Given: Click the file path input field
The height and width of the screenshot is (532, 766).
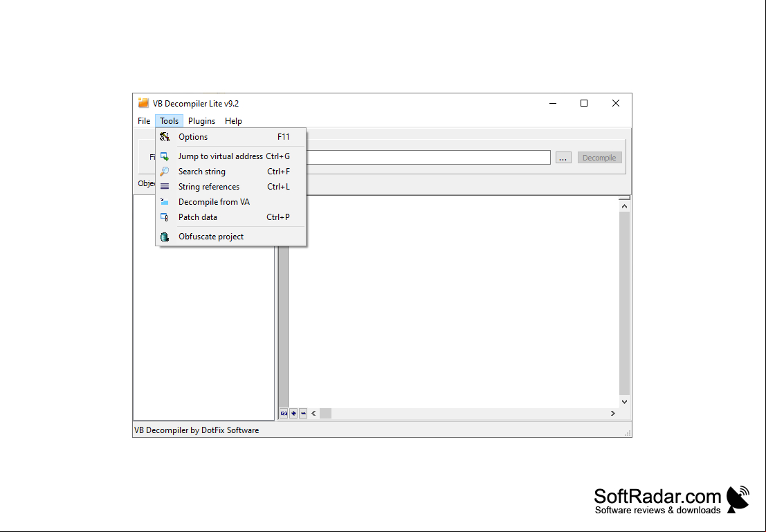Looking at the screenshot, I should 428,157.
